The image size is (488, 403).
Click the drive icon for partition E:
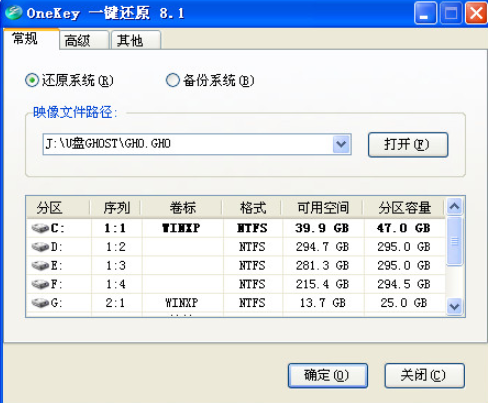[x=40, y=266]
